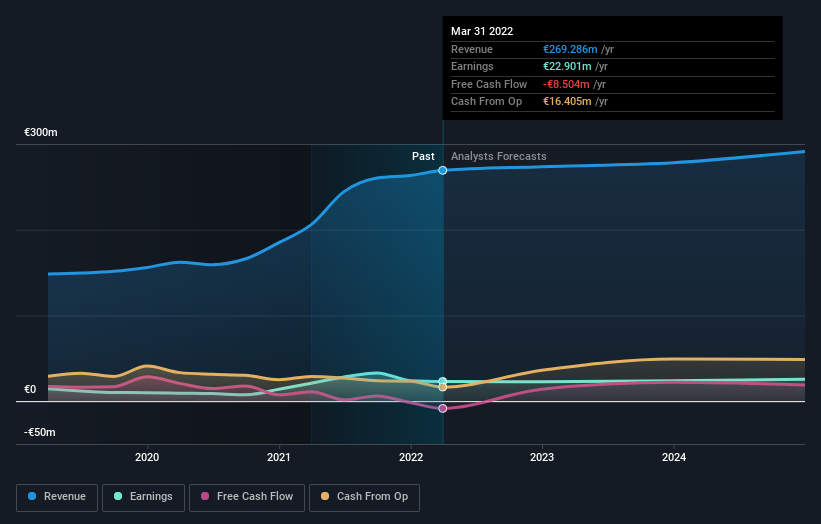This screenshot has width=821, height=524.
Task: Click the €269.286m revenue value in tooltip
Action: click(x=570, y=49)
